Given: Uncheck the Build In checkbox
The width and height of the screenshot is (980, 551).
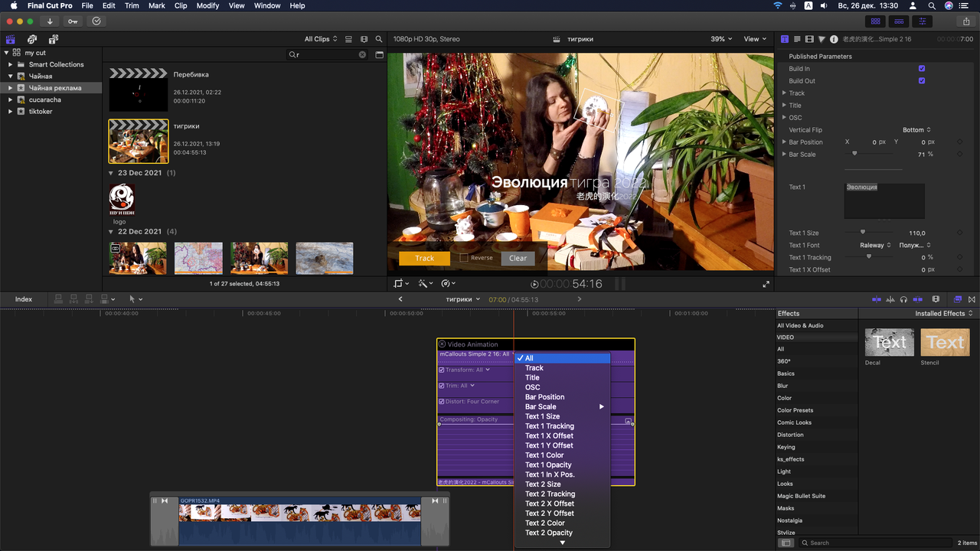Looking at the screenshot, I should coord(922,69).
